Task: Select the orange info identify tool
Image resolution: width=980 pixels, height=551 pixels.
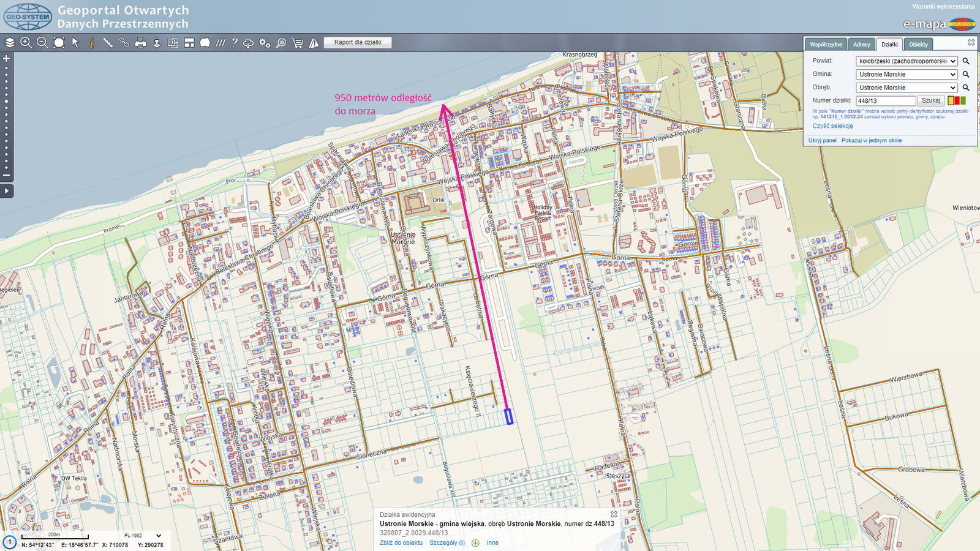Action: pos(91,43)
